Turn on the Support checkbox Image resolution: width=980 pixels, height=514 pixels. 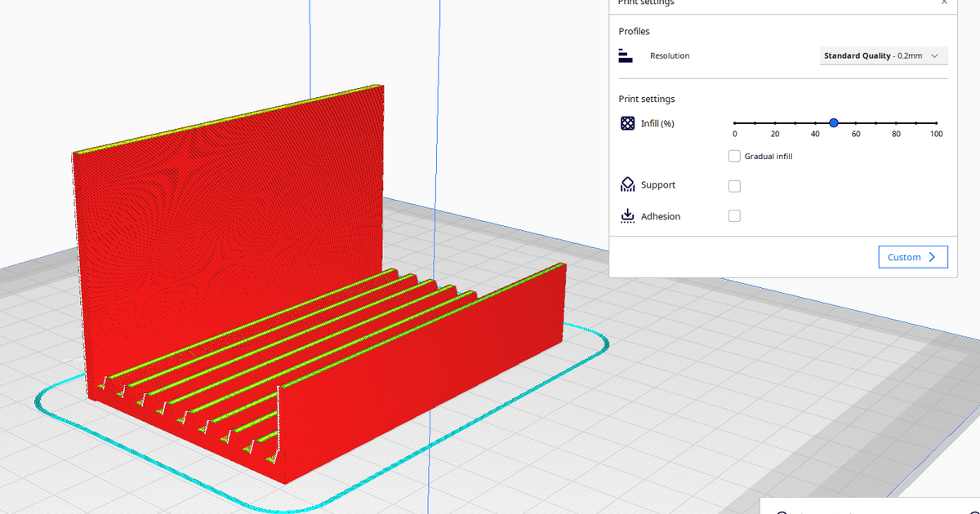tap(734, 186)
